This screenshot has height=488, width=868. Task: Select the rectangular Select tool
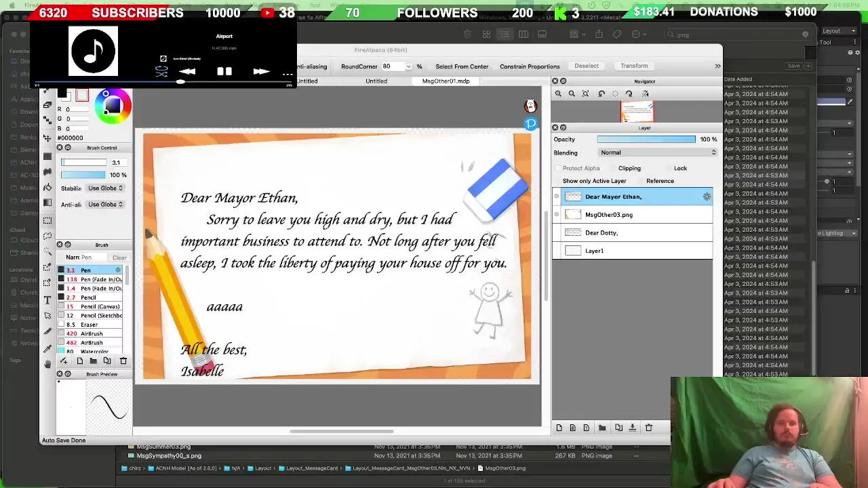pyautogui.click(x=47, y=221)
